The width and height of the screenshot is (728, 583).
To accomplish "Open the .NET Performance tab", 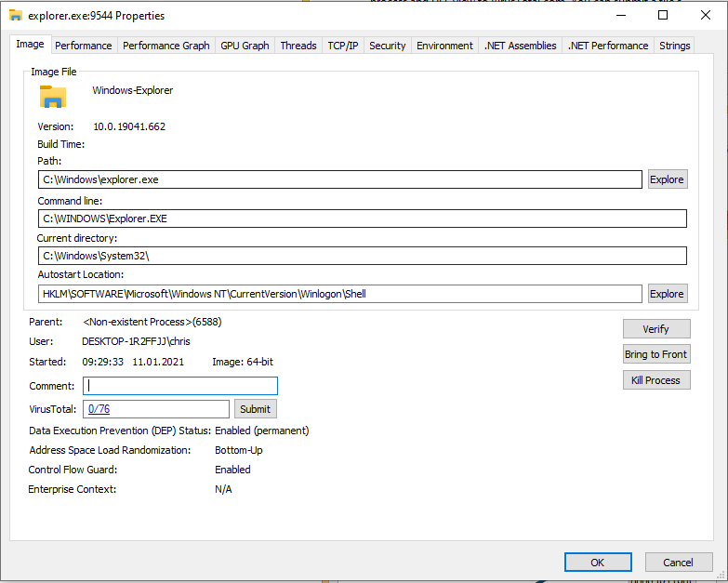I will click(608, 46).
